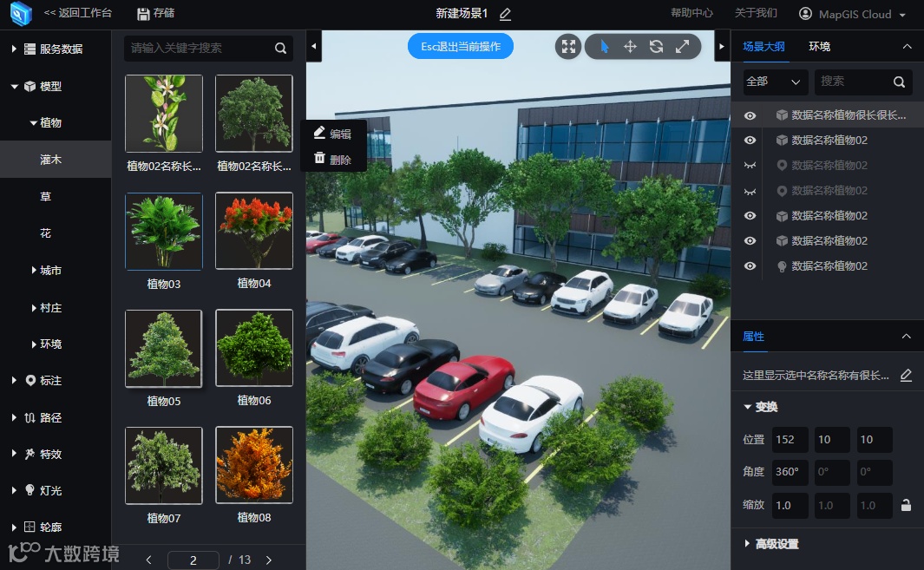
Task: Select the pointer selection tool
Action: click(604, 47)
